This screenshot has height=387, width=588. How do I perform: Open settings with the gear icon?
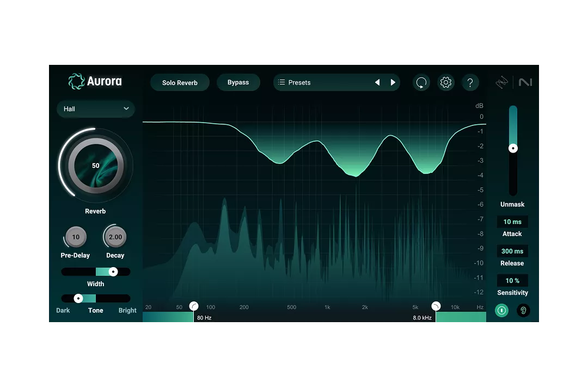click(446, 83)
